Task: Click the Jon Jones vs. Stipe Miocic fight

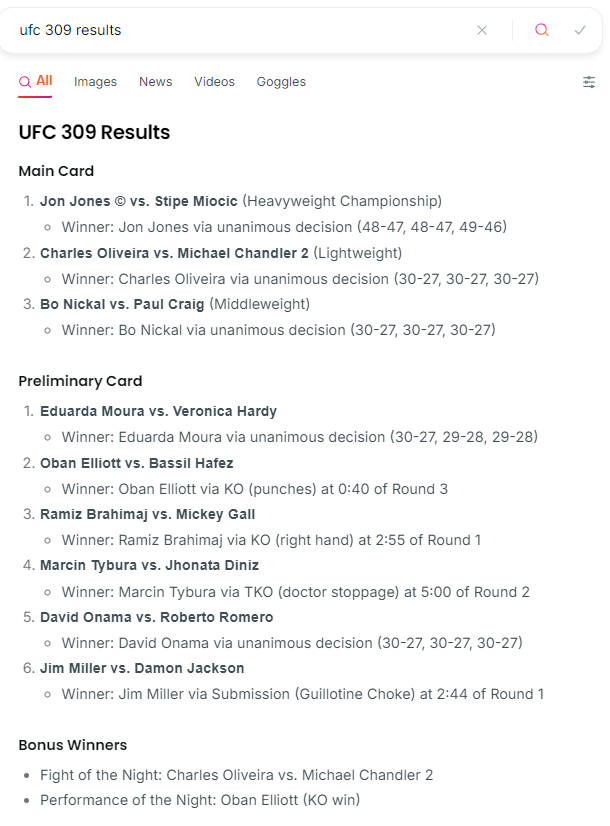Action: point(139,201)
